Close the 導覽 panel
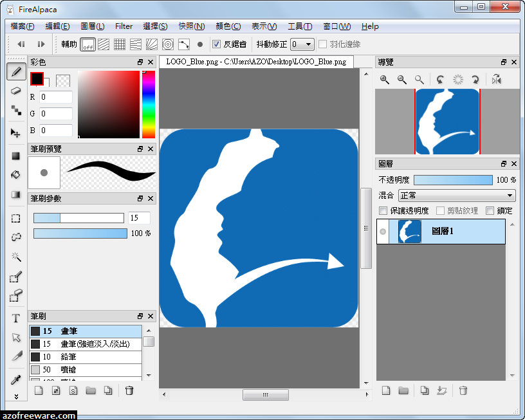This screenshot has width=525, height=420. coord(514,62)
